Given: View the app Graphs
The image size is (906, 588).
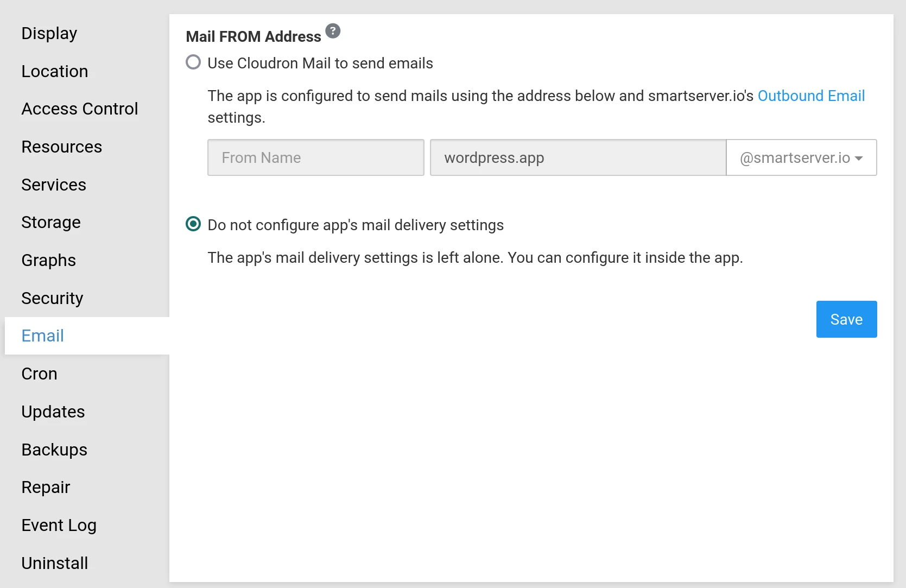Looking at the screenshot, I should (x=48, y=260).
